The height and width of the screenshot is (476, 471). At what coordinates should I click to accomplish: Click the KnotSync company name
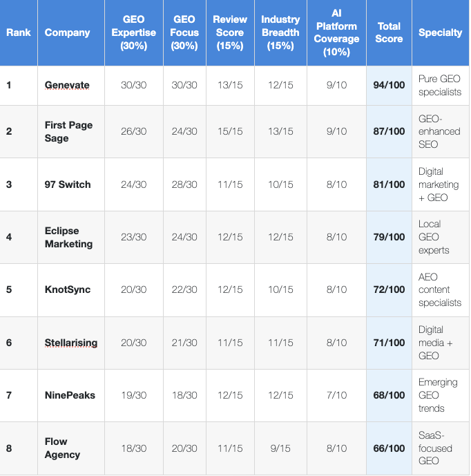coord(68,289)
